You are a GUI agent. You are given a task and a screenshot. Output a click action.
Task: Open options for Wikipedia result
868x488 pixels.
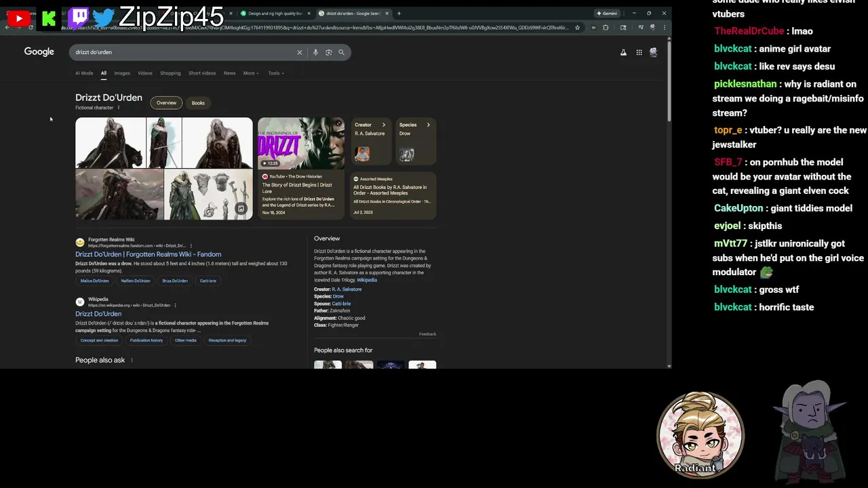[175, 305]
